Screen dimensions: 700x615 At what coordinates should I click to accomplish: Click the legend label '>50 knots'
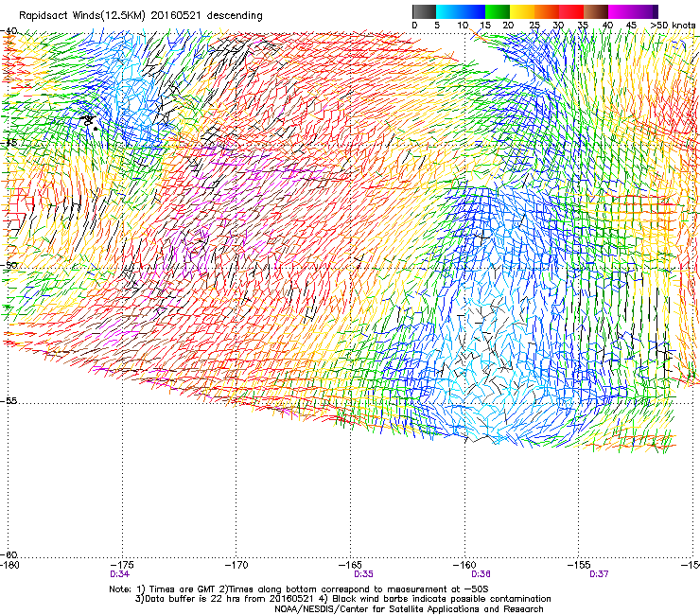(673, 26)
